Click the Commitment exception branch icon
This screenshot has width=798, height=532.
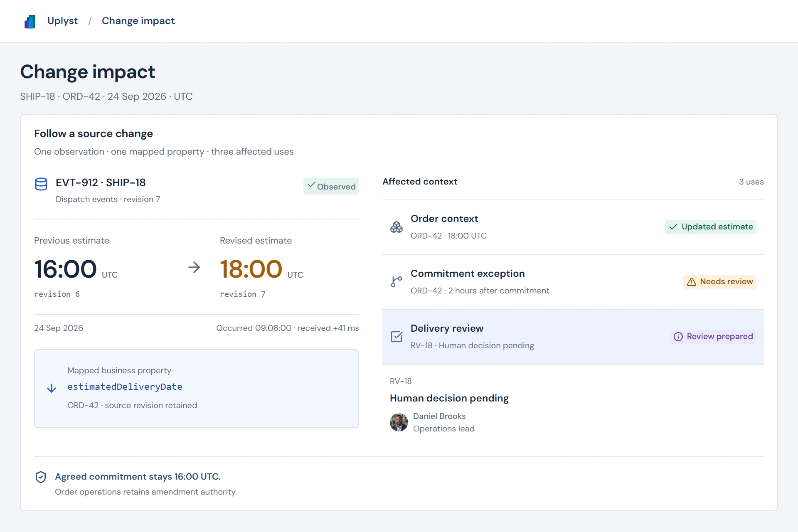pos(397,282)
